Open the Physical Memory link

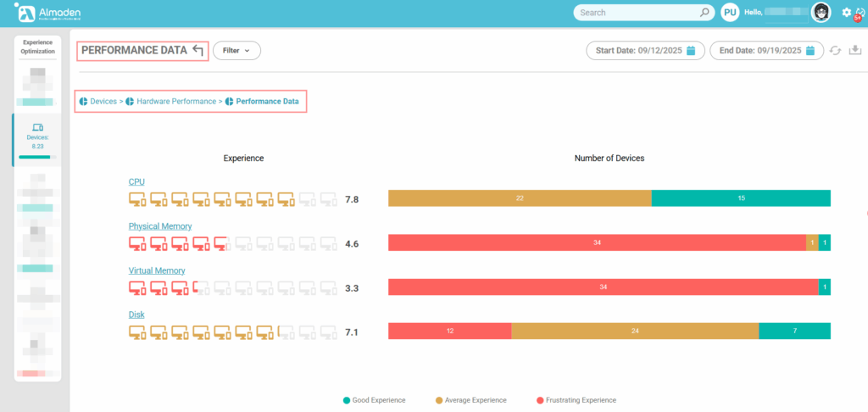click(x=159, y=226)
